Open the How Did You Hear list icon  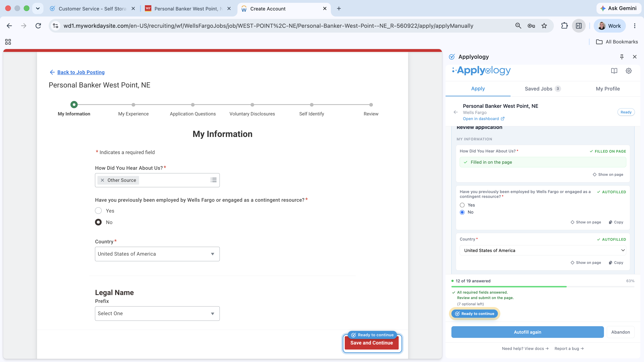213,180
